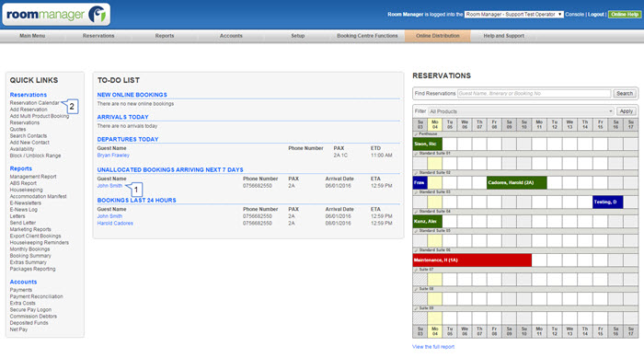
Task: Open the operator selection dropdown in header
Action: 513,15
